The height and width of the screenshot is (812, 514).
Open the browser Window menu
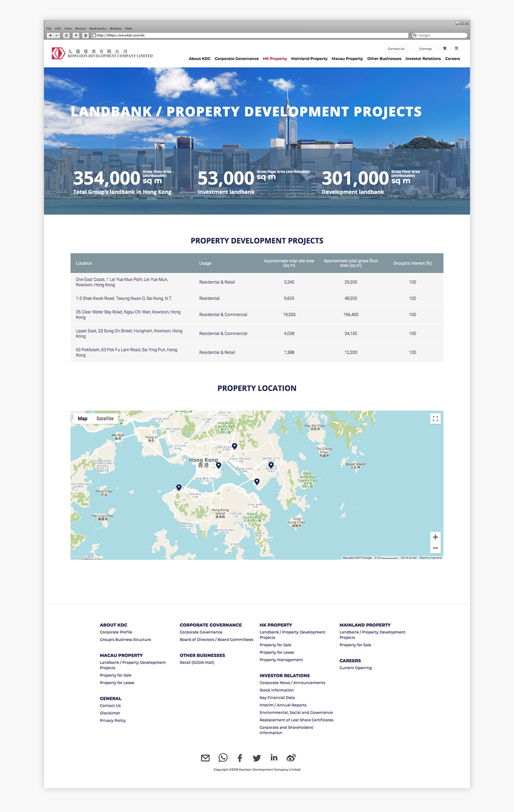[115, 28]
